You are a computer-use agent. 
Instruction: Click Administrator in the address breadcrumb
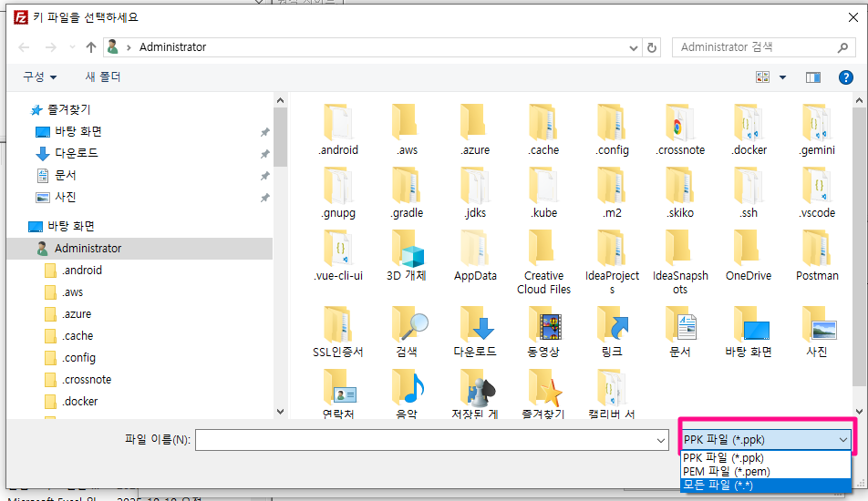pyautogui.click(x=172, y=47)
